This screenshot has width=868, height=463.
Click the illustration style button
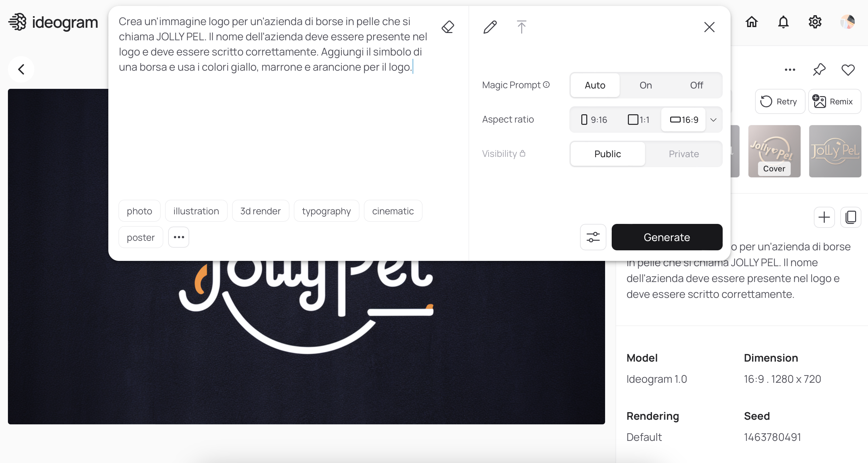196,211
